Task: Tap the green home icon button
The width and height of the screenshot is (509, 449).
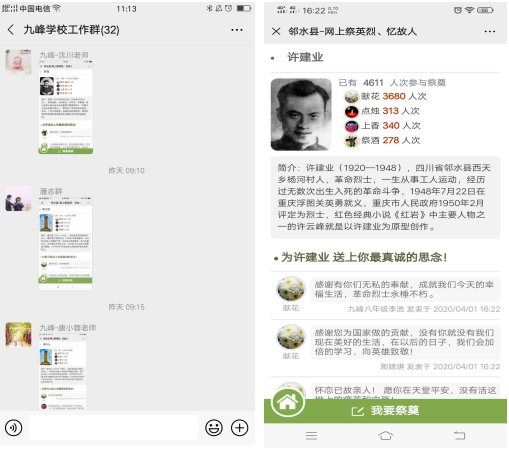Action: pos(288,402)
